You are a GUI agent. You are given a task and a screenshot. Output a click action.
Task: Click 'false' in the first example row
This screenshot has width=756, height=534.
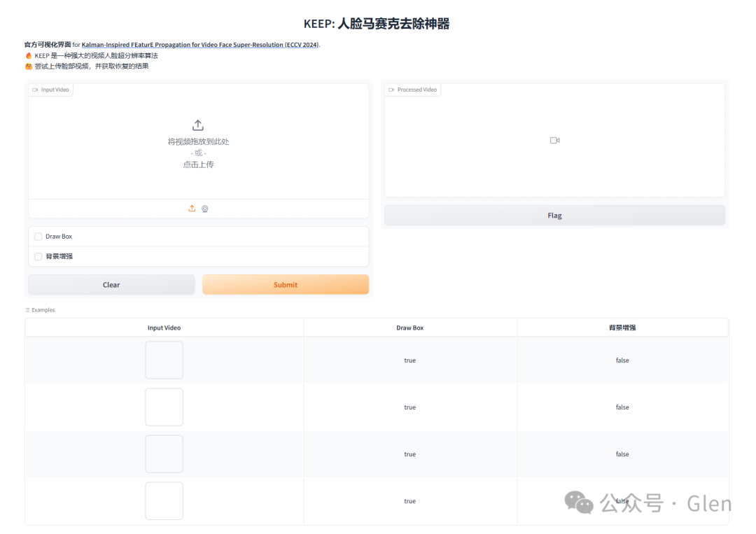coord(622,360)
